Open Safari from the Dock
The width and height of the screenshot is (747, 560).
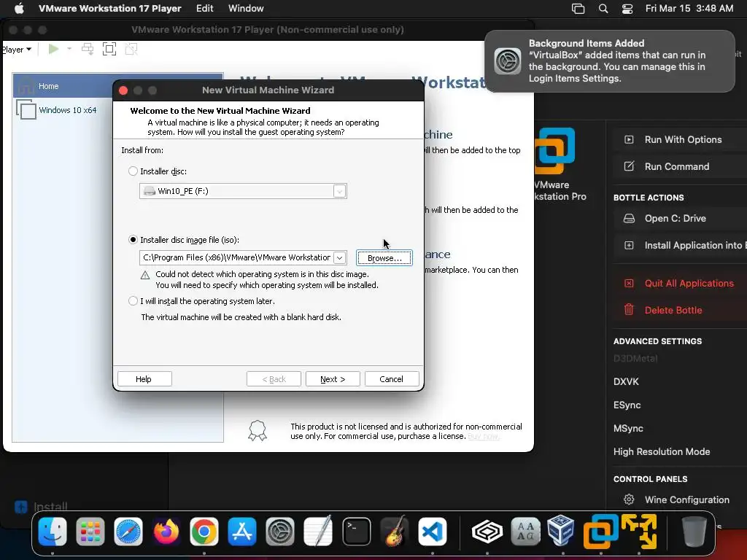128,532
